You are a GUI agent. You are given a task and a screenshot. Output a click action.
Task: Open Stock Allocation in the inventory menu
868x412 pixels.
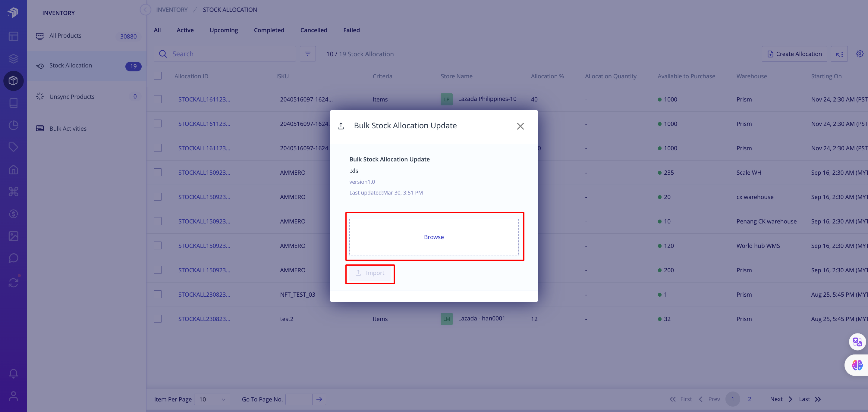point(86,66)
